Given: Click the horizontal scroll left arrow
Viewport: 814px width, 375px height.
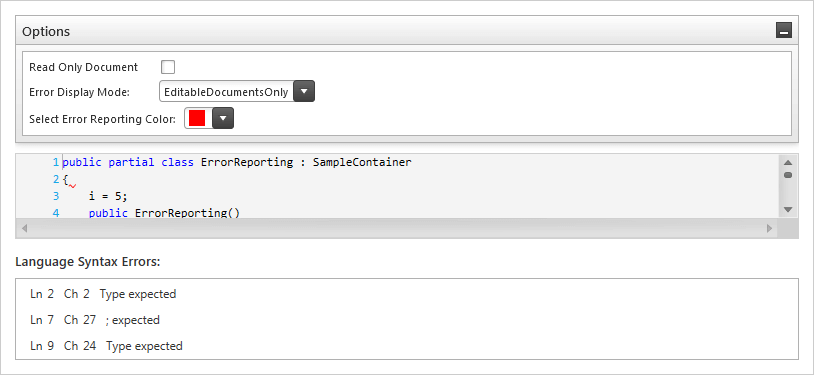Looking at the screenshot, I should 24,228.
